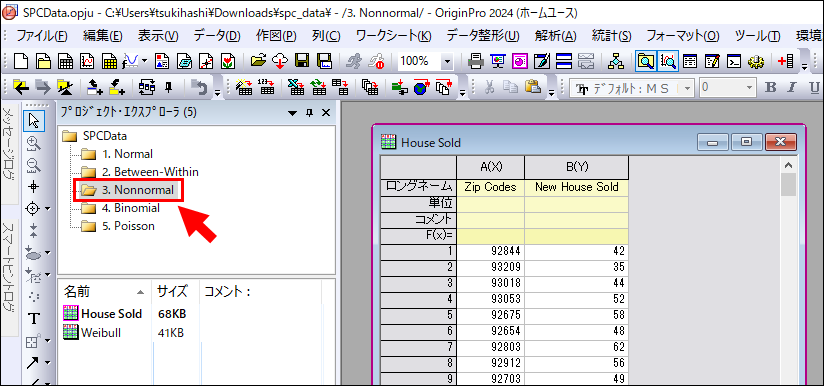Go to parent folder yellow arrow icon
824x386 pixels.
point(21,87)
